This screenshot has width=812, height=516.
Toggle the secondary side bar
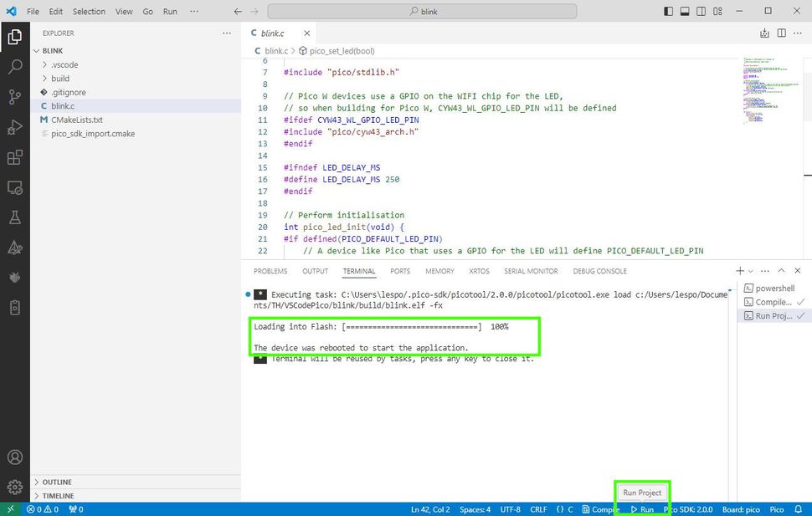pyautogui.click(x=702, y=12)
